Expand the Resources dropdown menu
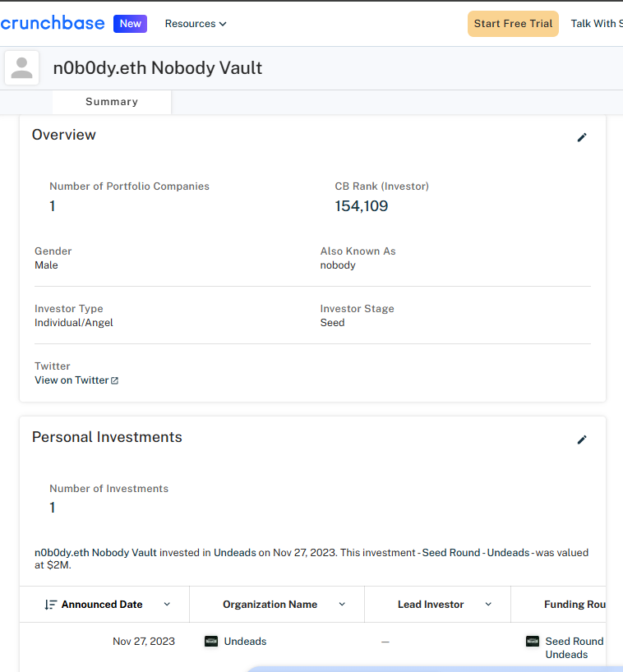623x672 pixels. [x=196, y=24]
